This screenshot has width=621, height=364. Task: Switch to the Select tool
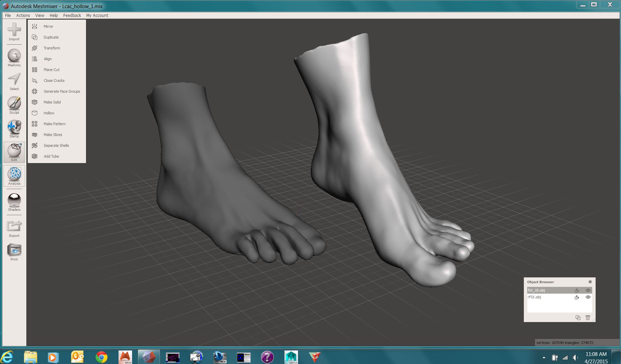tap(14, 81)
